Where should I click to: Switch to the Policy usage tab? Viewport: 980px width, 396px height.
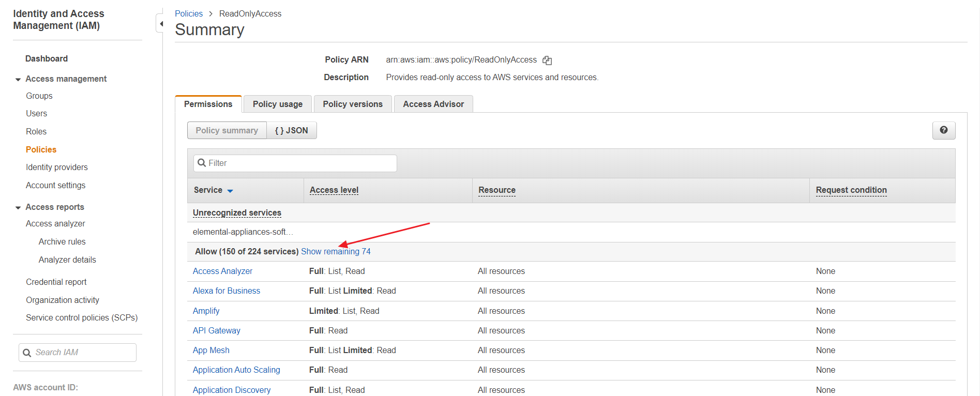point(277,104)
